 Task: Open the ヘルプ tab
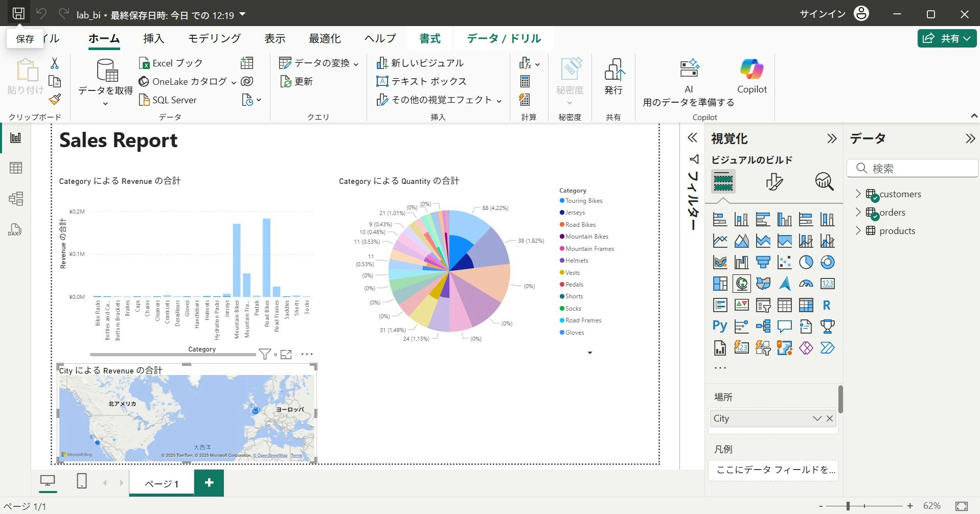pyautogui.click(x=380, y=38)
